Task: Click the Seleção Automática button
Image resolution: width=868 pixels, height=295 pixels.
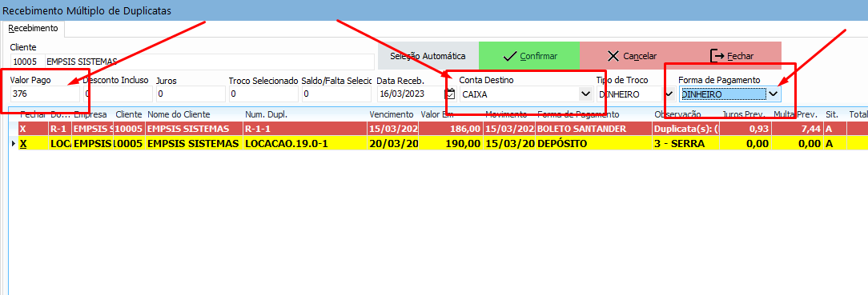Action: (x=428, y=56)
